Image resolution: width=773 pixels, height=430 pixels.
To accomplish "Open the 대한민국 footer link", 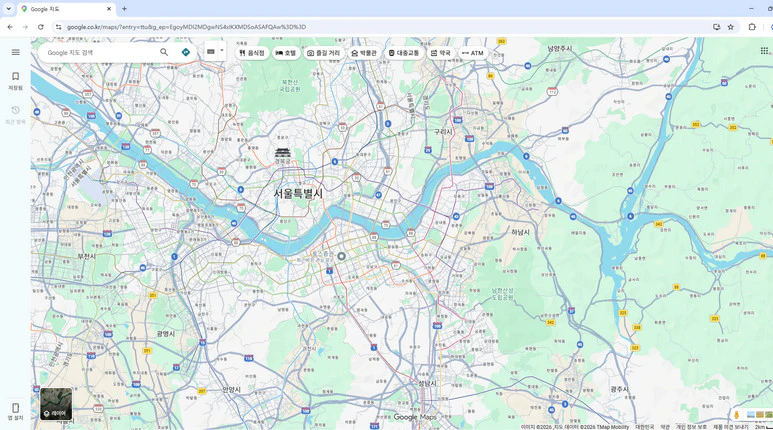I will pos(644,427).
